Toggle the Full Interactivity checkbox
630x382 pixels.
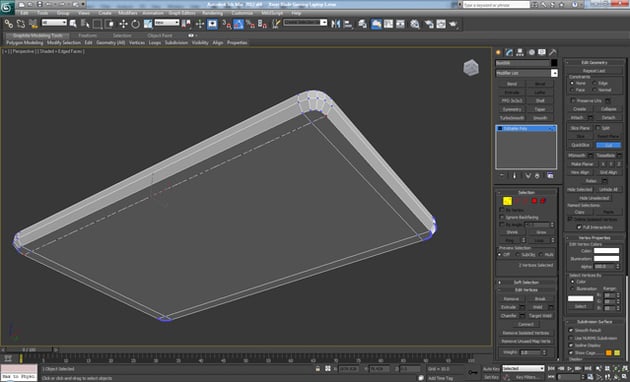(x=579, y=227)
